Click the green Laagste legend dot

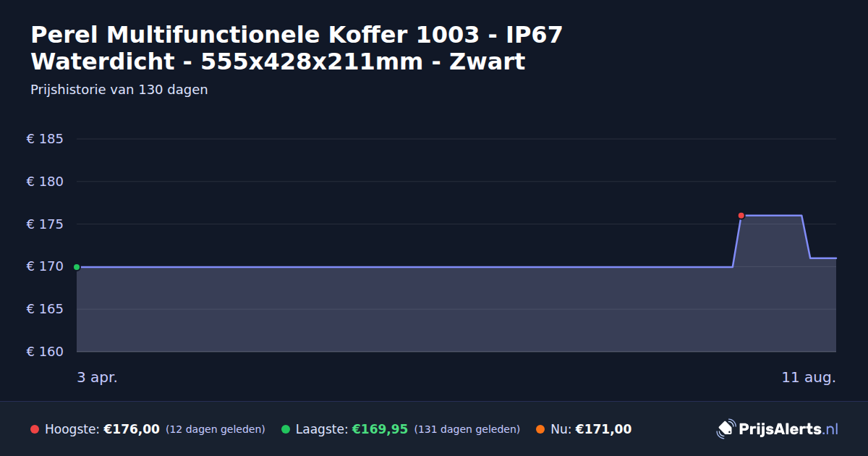click(x=286, y=429)
